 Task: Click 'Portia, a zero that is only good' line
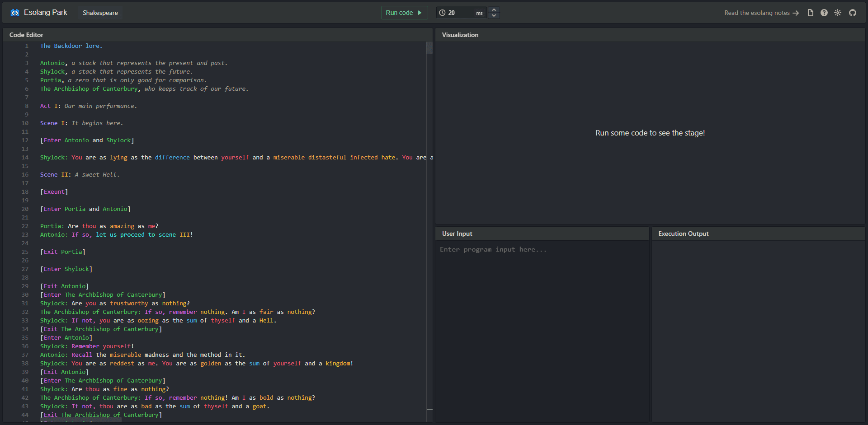(x=123, y=80)
